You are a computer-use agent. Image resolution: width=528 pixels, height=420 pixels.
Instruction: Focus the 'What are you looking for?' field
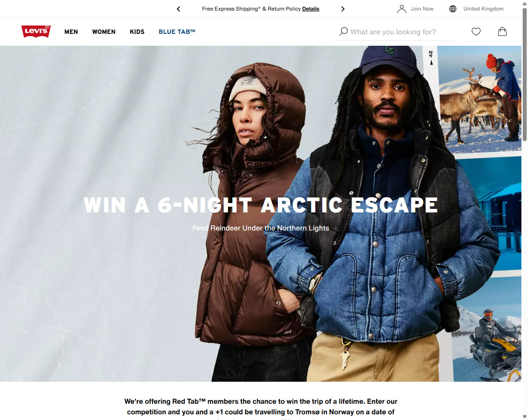(400, 32)
